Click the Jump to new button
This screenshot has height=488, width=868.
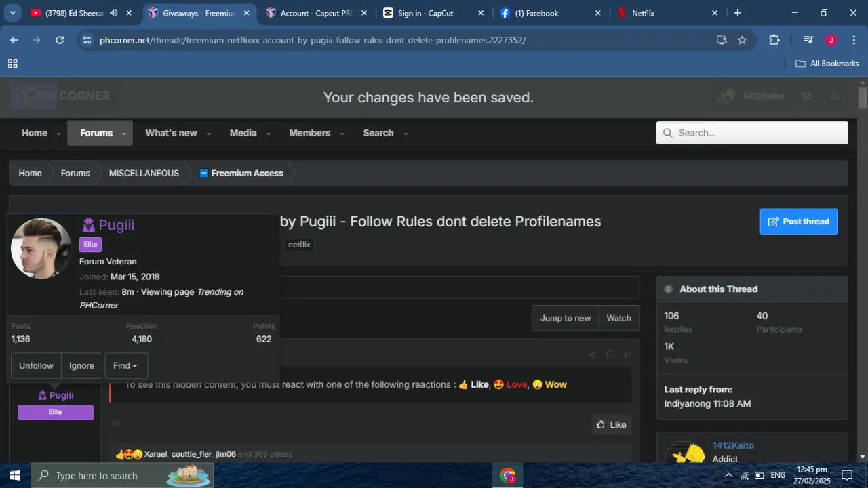pos(566,318)
